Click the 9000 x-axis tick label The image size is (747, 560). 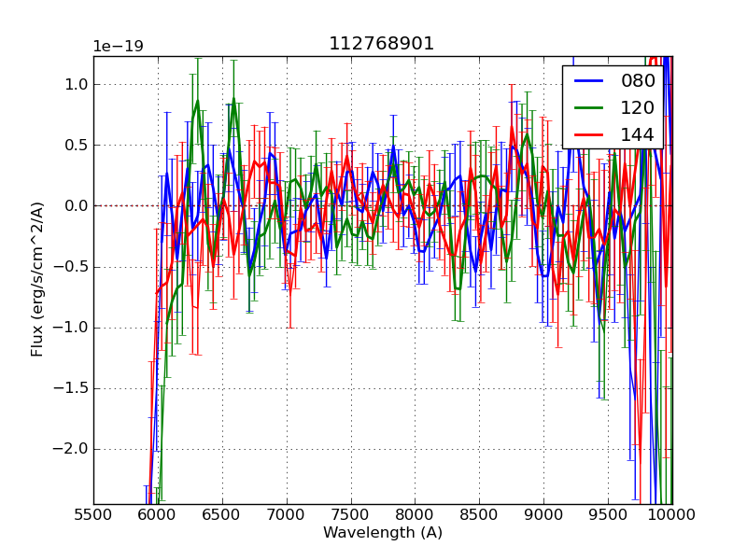(x=543, y=514)
